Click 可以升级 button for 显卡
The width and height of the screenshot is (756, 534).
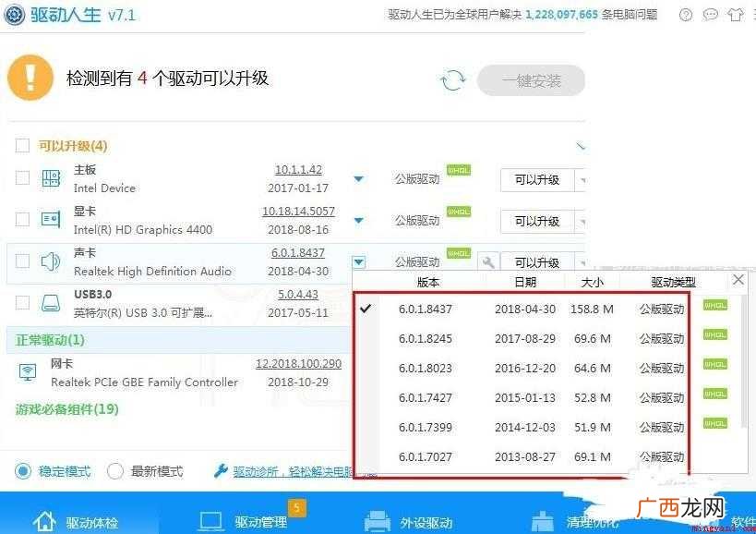click(537, 222)
